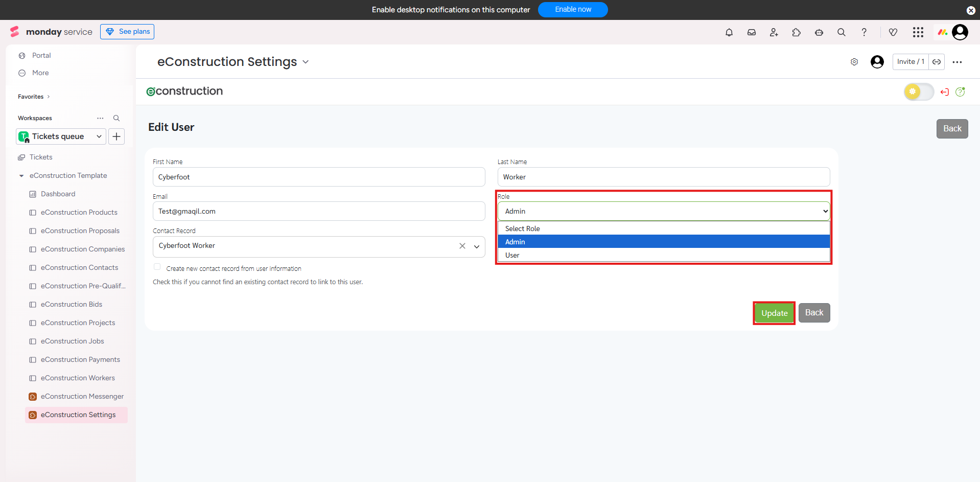Collapse the eConstruction Template folder

tap(21, 176)
